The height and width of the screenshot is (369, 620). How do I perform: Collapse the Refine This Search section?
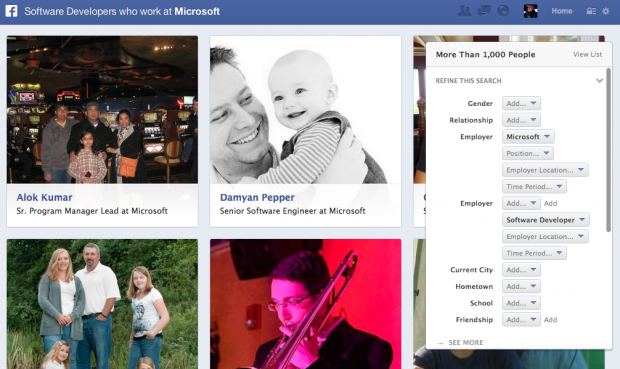pos(599,81)
